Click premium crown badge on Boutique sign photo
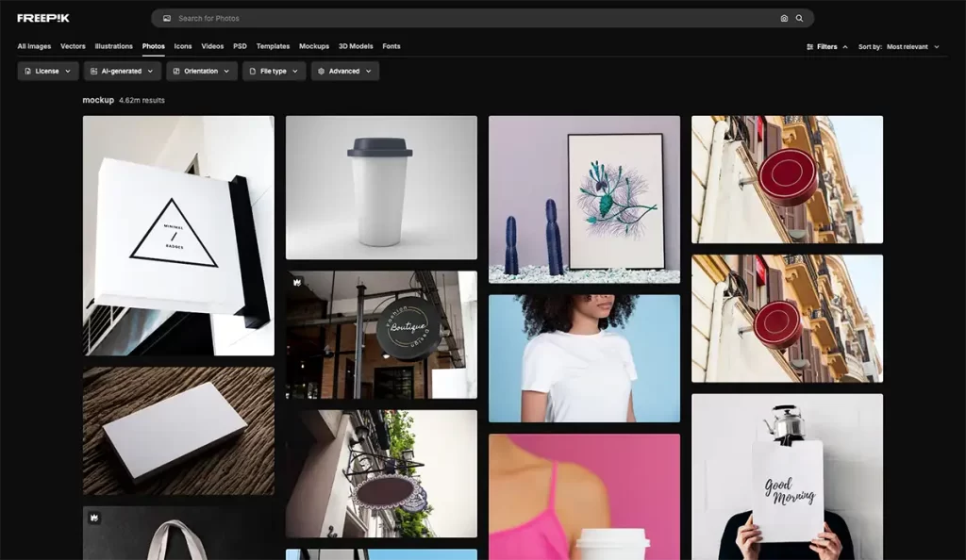This screenshot has width=966, height=560. [x=296, y=282]
